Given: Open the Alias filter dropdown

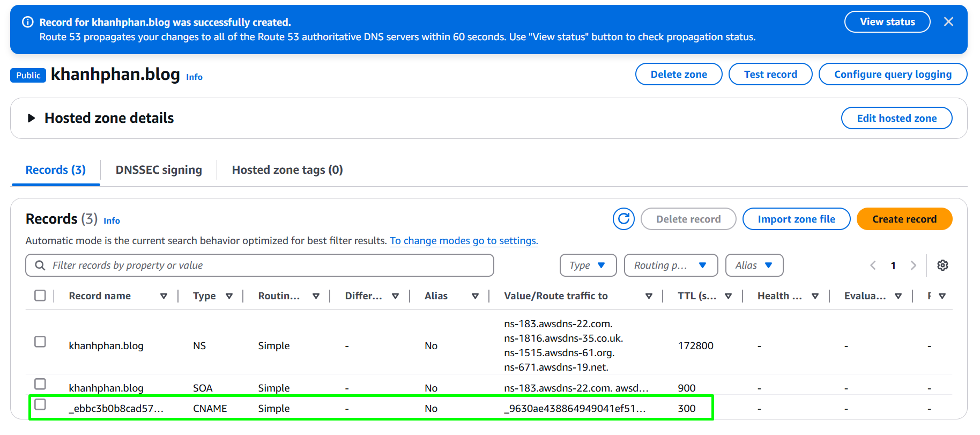Looking at the screenshot, I should [x=754, y=266].
